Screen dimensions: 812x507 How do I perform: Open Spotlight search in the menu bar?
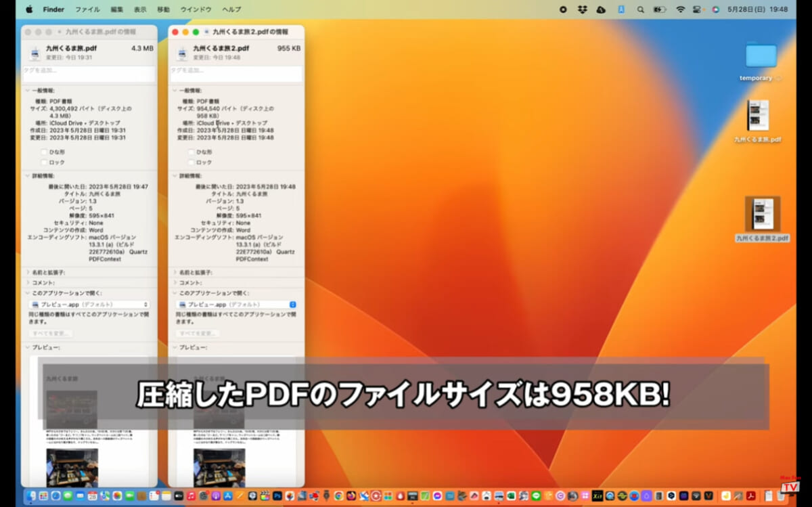[640, 9]
